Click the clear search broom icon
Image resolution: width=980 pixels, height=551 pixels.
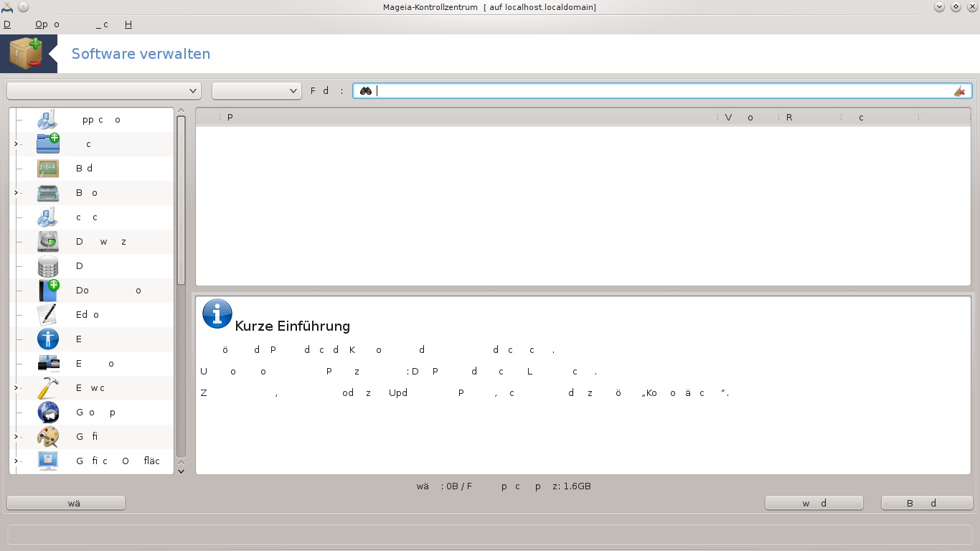point(959,91)
